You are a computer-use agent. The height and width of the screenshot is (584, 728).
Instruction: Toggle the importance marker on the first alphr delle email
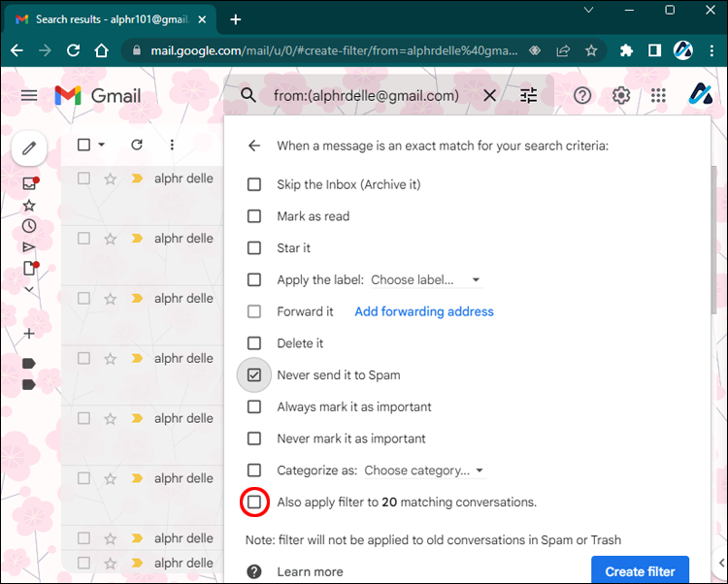tap(137, 178)
